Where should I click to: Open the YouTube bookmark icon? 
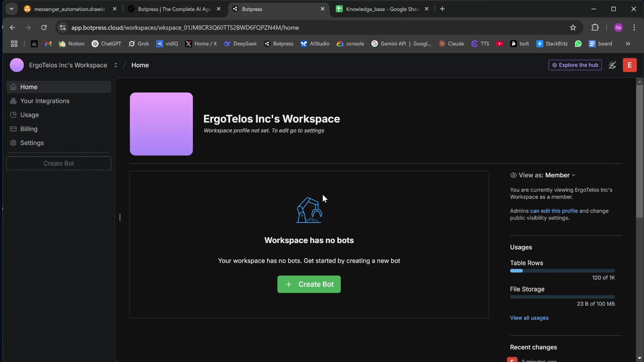500,44
